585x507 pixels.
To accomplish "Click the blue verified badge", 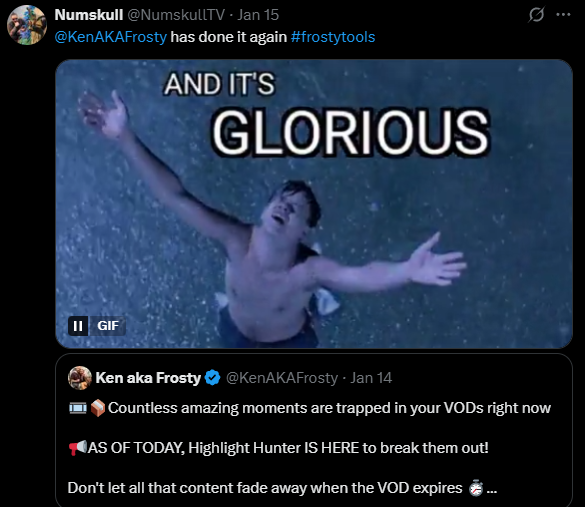I will click(213, 378).
